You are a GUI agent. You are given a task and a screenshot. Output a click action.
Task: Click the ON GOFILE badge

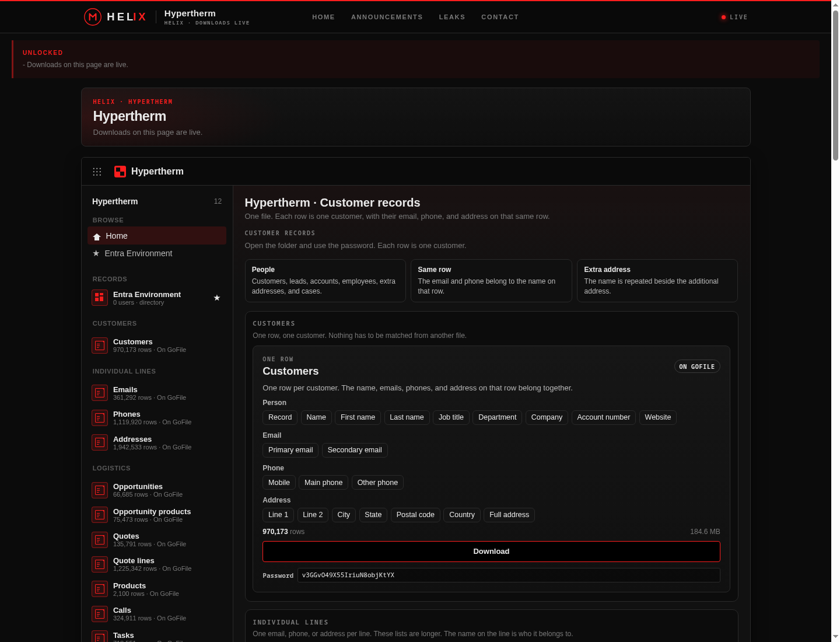[x=697, y=367]
